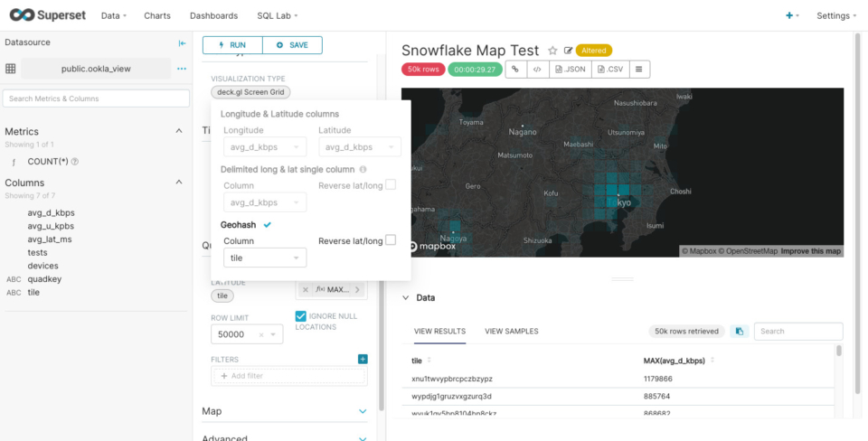Image resolution: width=868 pixels, height=441 pixels.
Task: Click the COUNT(*) metric info icon
Action: pos(75,162)
